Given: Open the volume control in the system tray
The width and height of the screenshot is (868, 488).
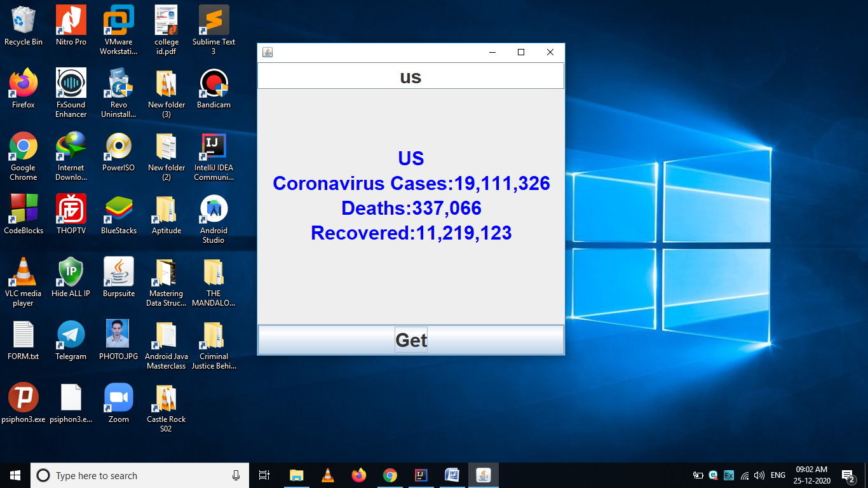Looking at the screenshot, I should click(x=759, y=475).
